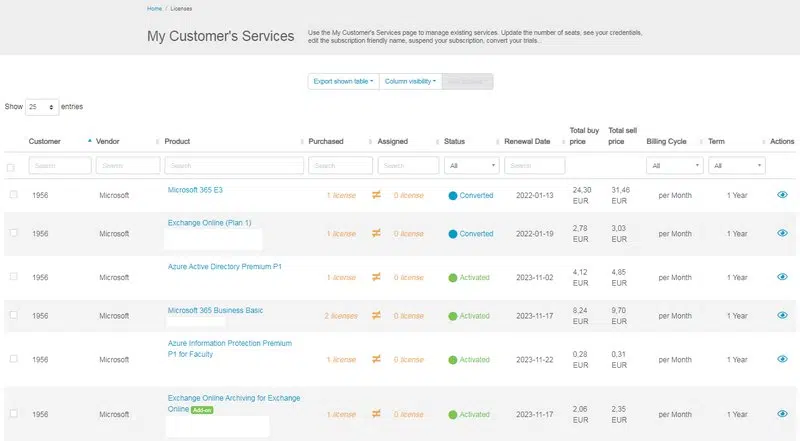800x441 pixels.
Task: Open the Status filter dropdown
Action: [x=472, y=165]
